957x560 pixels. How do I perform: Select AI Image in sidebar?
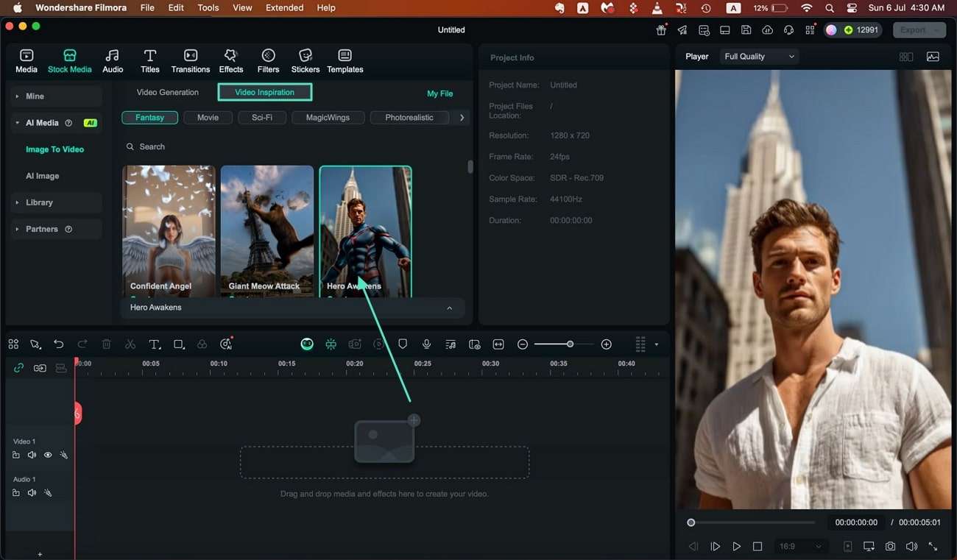(x=43, y=176)
